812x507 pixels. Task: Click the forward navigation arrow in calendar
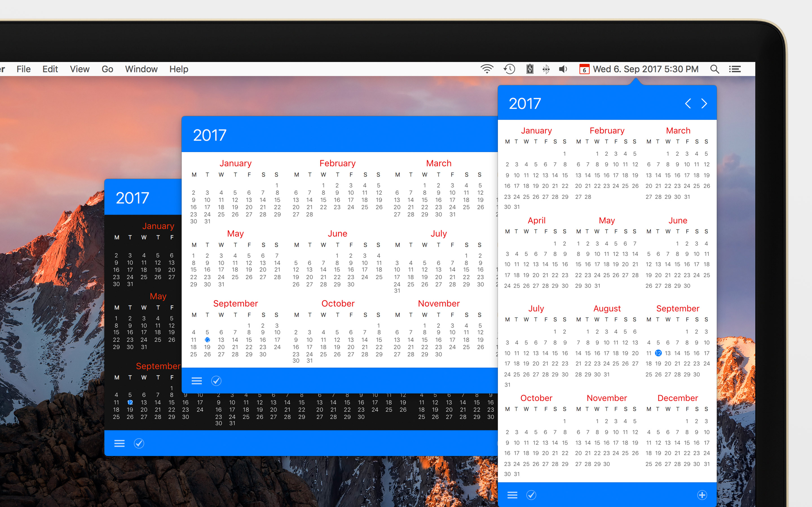coord(704,103)
